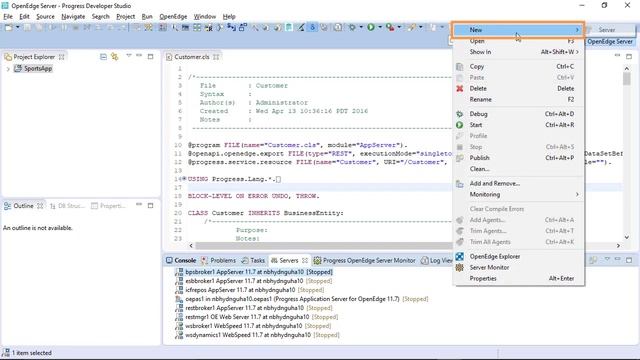Click the OpenEdge Explorer icon in context menu
This screenshot has height=360, width=640.
click(460, 256)
